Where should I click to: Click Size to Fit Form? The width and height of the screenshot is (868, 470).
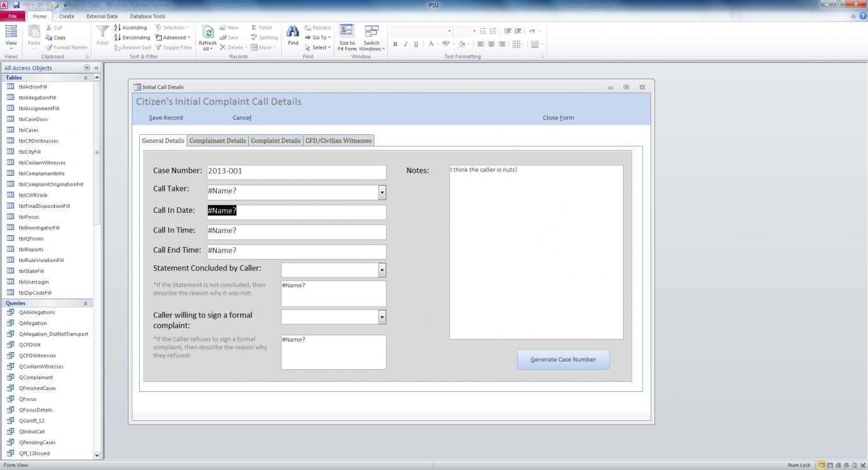click(347, 38)
